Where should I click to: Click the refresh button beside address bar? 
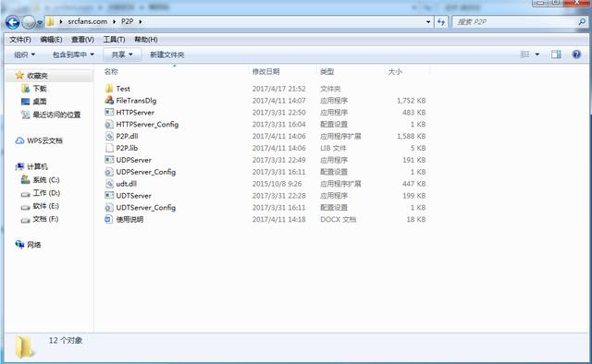coord(441,22)
